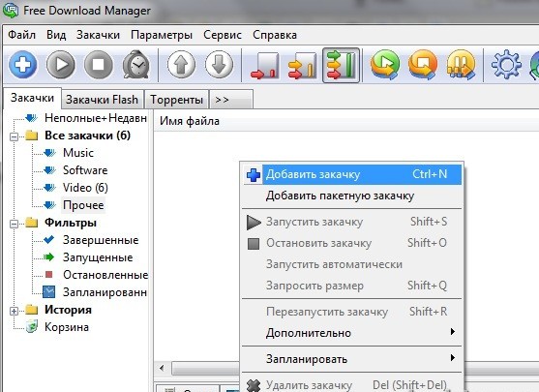539x392 pixels.
Task: Click the horizontal scrollbar left arrow
Action: click(162, 369)
